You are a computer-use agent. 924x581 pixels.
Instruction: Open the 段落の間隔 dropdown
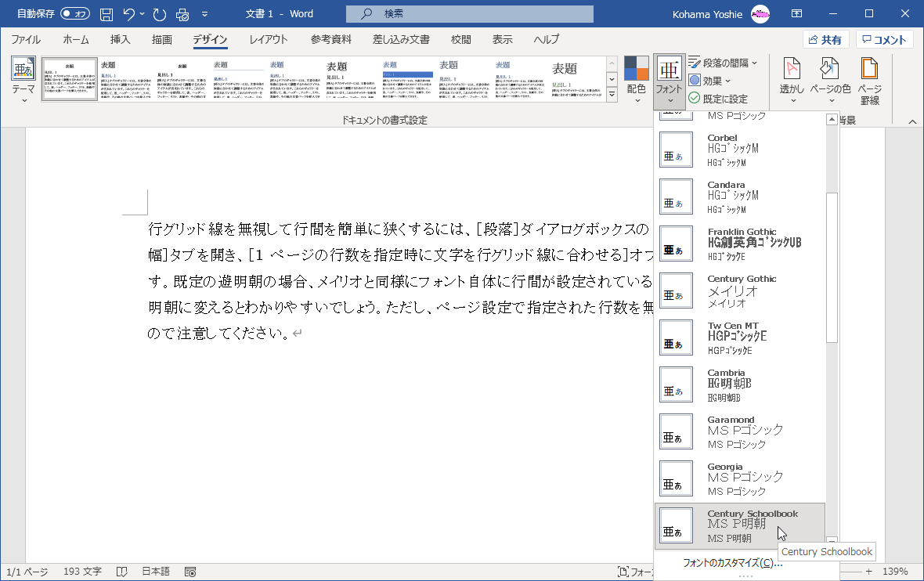(x=723, y=63)
